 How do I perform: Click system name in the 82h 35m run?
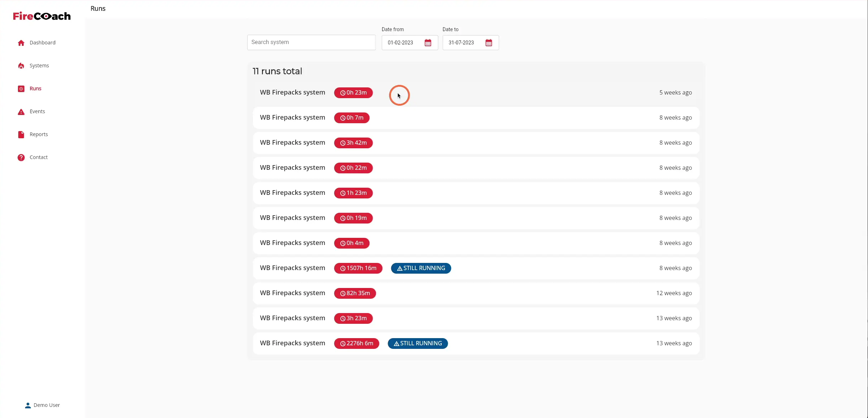tap(292, 293)
